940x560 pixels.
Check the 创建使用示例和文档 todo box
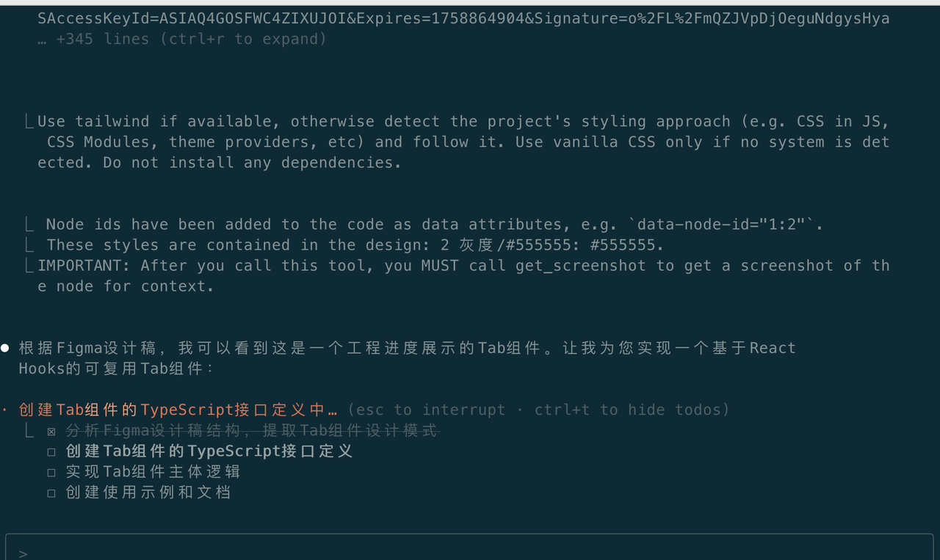[x=51, y=493]
